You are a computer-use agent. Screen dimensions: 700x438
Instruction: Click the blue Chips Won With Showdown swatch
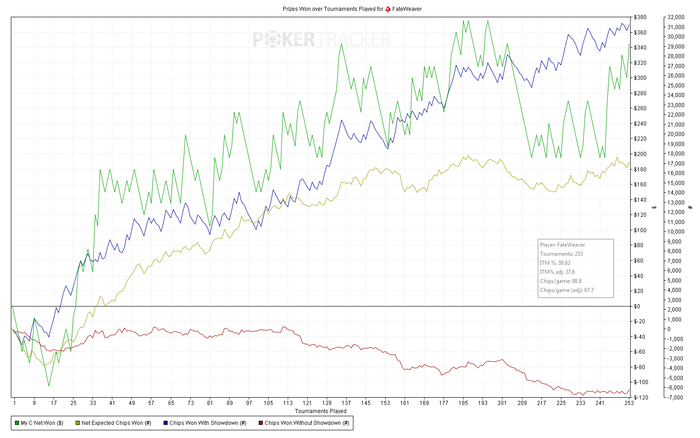pyautogui.click(x=166, y=423)
